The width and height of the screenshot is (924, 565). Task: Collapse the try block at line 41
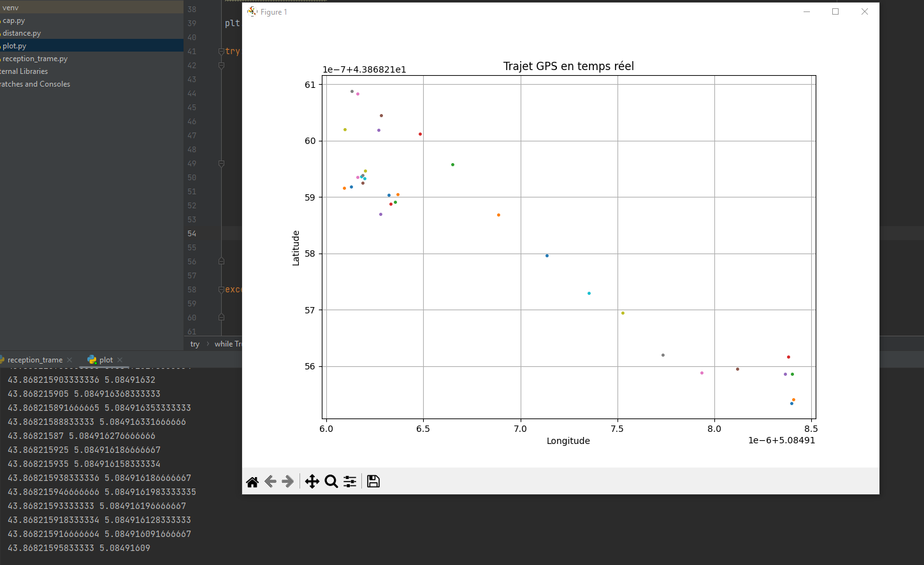pos(221,52)
